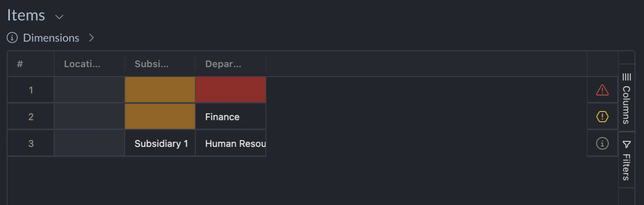Click the Dimensions link
The image size is (644, 205).
click(x=51, y=38)
